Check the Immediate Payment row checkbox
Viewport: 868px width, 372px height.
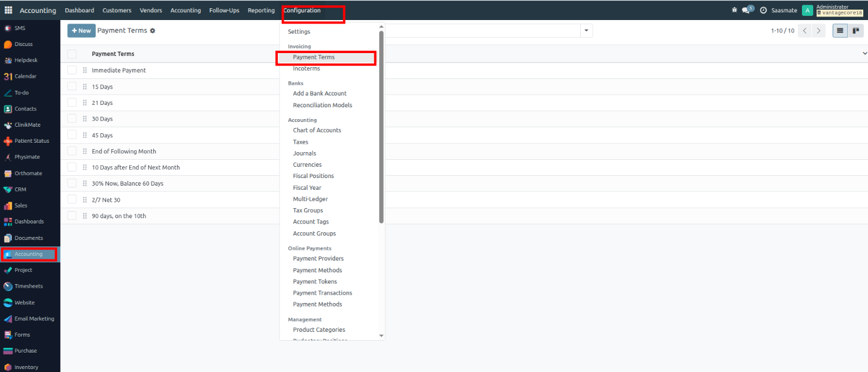[72, 70]
